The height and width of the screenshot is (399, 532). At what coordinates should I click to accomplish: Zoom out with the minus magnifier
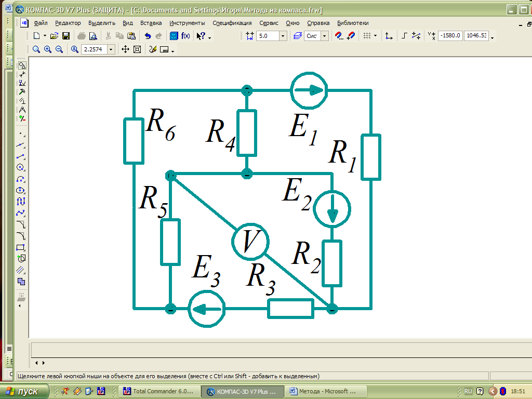pyautogui.click(x=59, y=49)
